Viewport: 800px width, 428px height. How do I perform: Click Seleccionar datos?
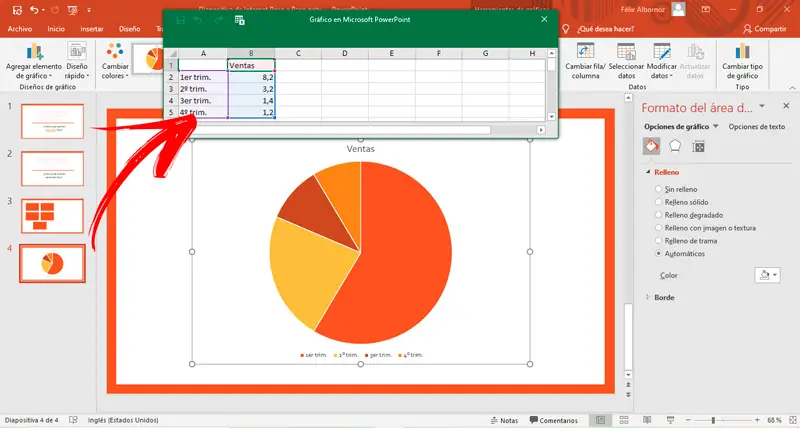point(626,61)
